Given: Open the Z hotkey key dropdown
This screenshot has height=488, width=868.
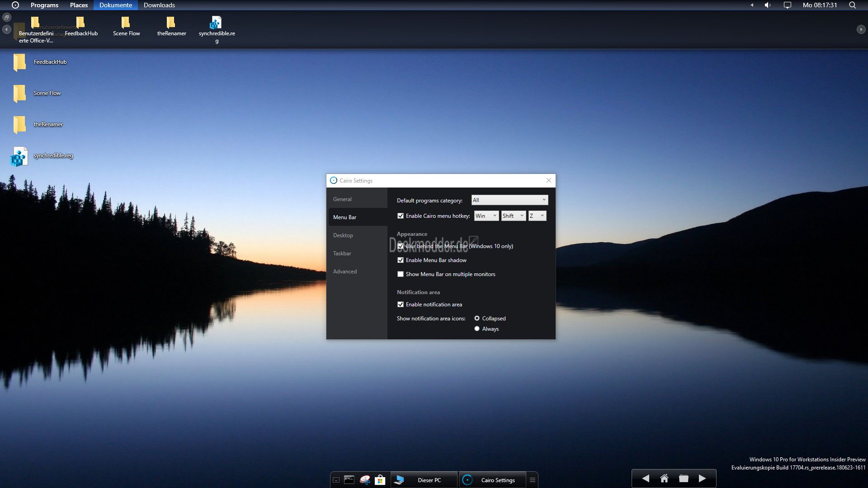Looking at the screenshot, I should click(x=537, y=216).
